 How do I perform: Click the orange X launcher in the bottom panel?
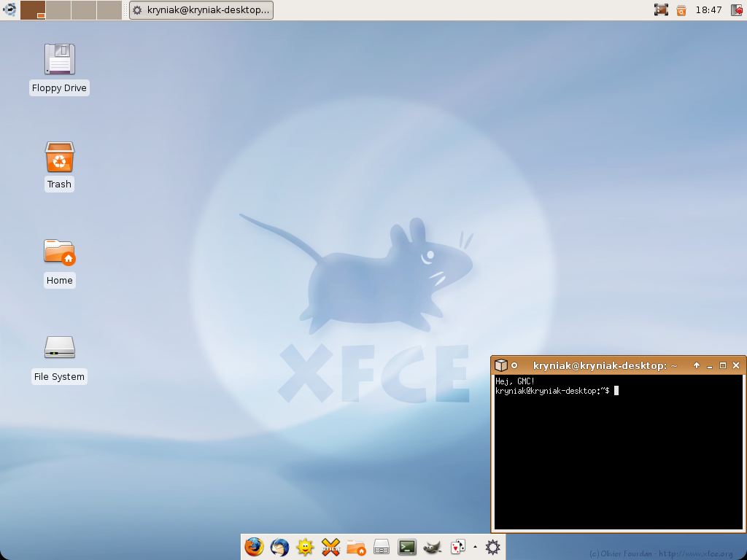330,547
